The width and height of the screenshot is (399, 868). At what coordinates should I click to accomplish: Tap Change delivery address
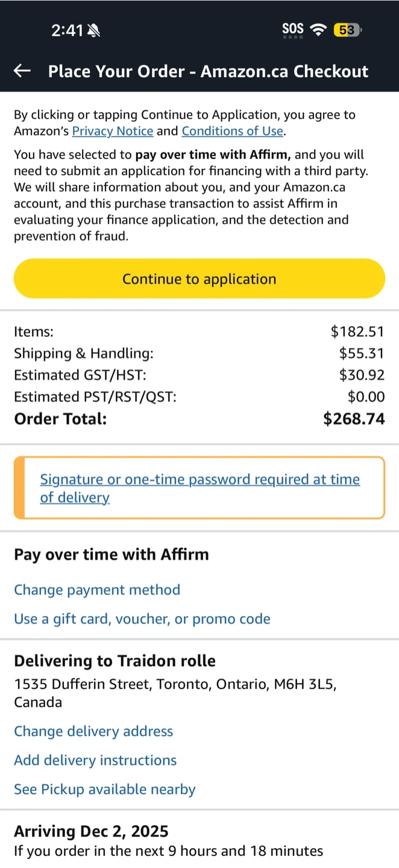[x=93, y=731]
